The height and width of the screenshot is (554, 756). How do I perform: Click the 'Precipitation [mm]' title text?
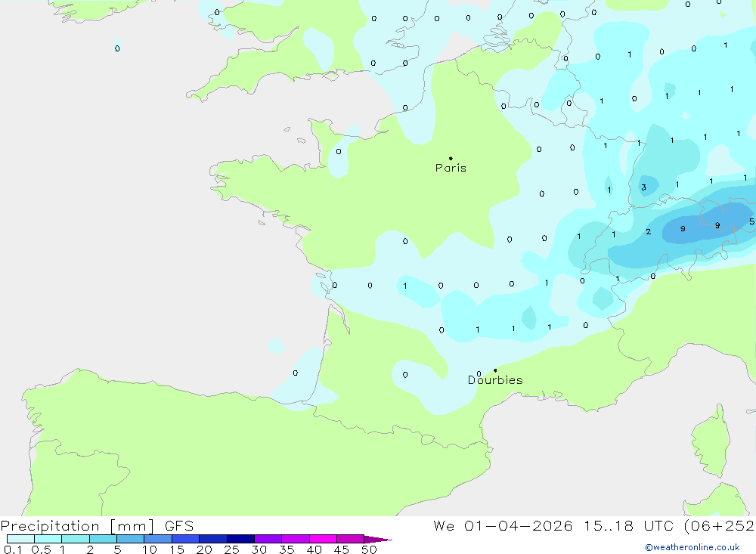click(77, 526)
